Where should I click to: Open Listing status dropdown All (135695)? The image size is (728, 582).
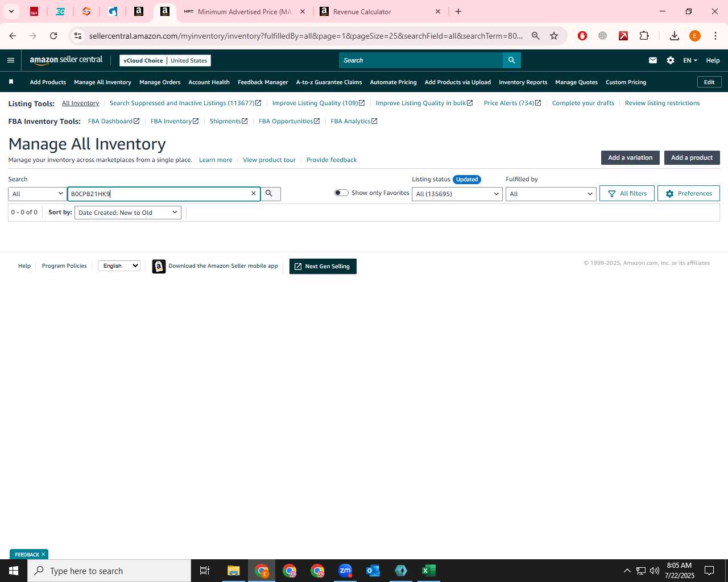tap(457, 194)
